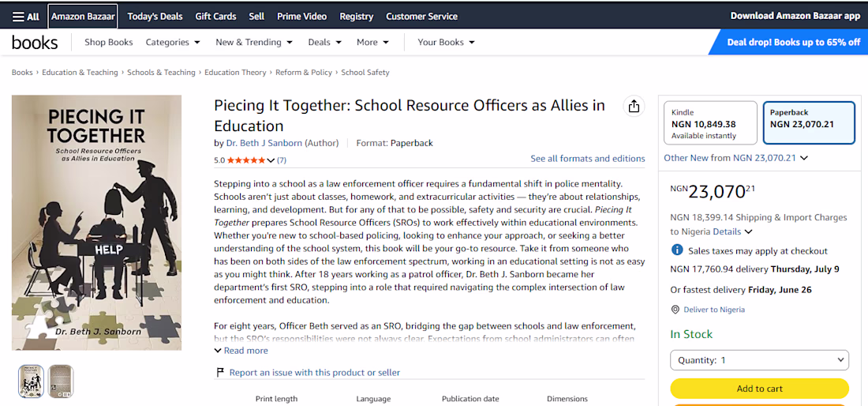Click the location pin icon near Deliver to Nigeria
The height and width of the screenshot is (406, 868).
(x=675, y=310)
